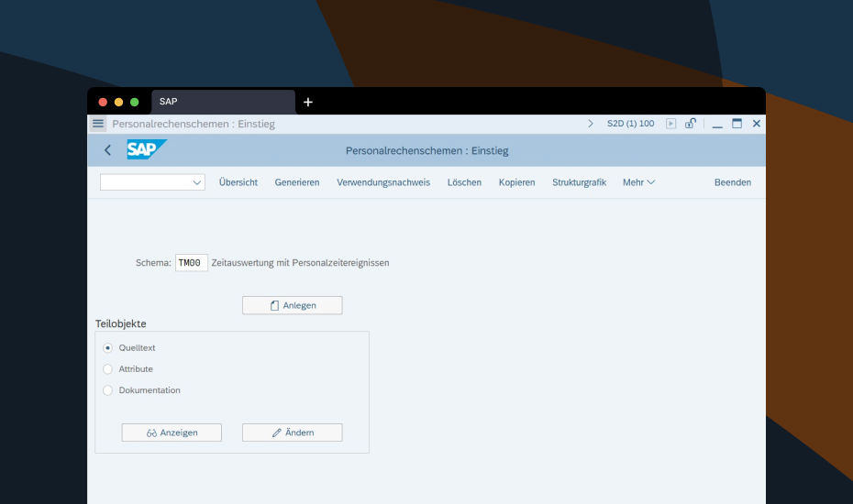The width and height of the screenshot is (853, 504).
Task: Expand the session info chevron beside S2D
Action: (x=591, y=124)
